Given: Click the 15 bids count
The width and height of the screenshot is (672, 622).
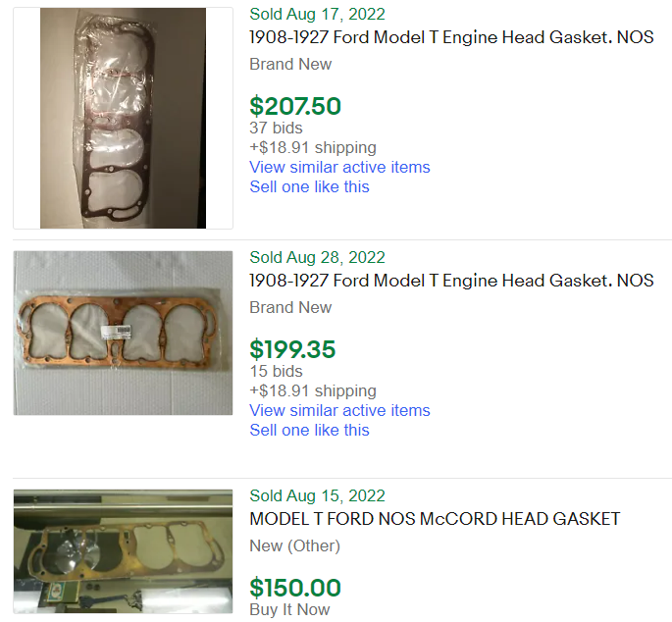Looking at the screenshot, I should 276,371.
